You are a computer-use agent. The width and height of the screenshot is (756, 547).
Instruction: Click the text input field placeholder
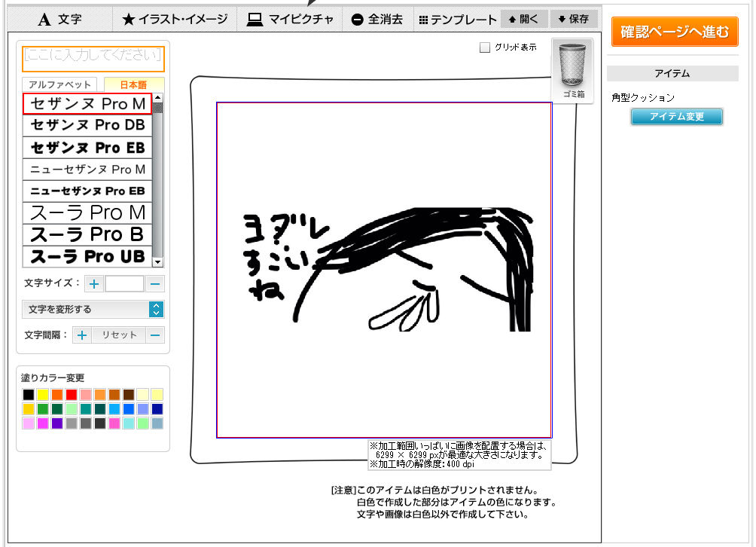pyautogui.click(x=93, y=59)
